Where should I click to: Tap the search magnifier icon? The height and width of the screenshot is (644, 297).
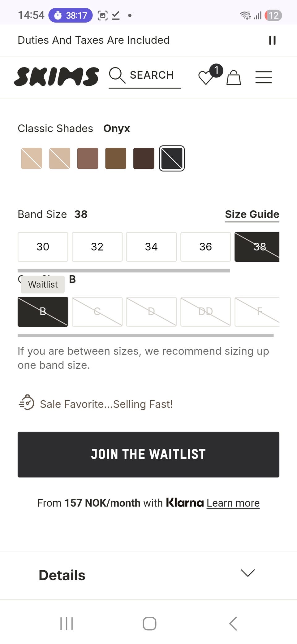[117, 75]
